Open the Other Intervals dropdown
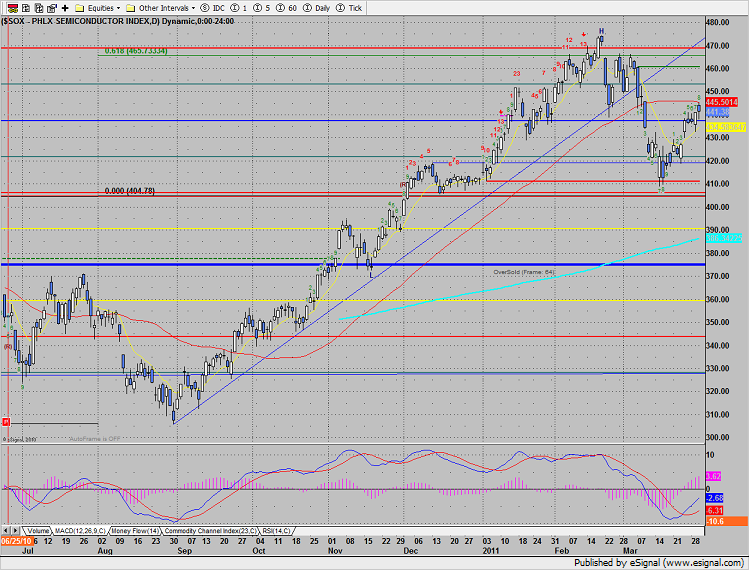Screen dimensions: 749x570 click(160, 8)
